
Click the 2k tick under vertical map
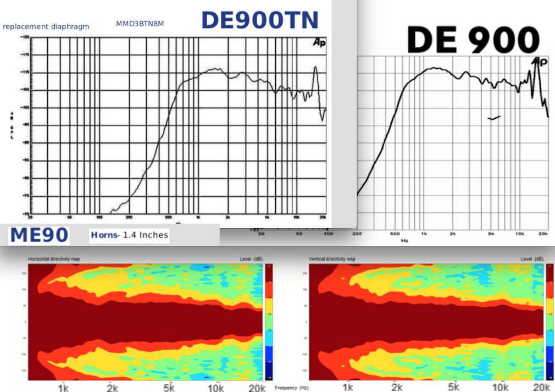(396, 387)
